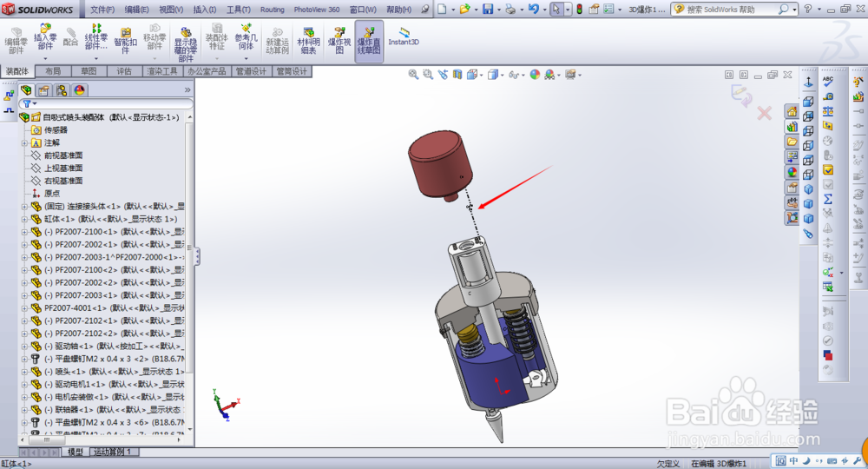868x469 pixels.
Task: Switch to the 渲染工具 tab
Action: (x=162, y=71)
